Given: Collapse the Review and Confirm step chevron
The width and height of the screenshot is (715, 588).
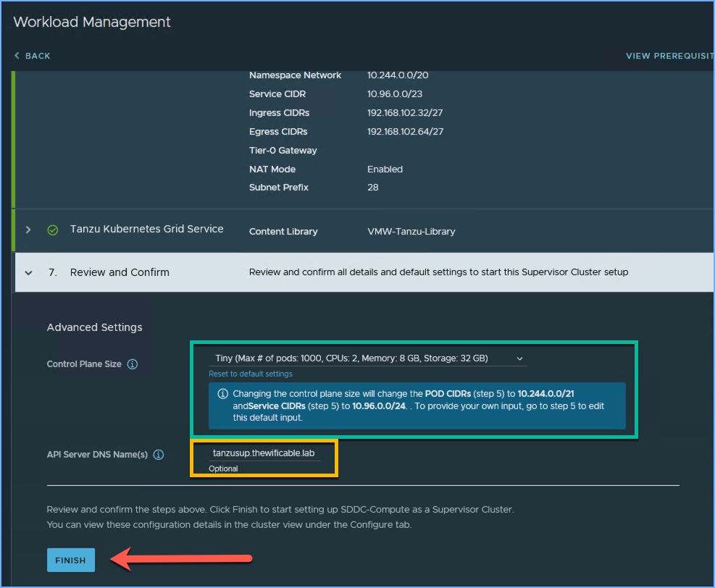Looking at the screenshot, I should coord(28,273).
